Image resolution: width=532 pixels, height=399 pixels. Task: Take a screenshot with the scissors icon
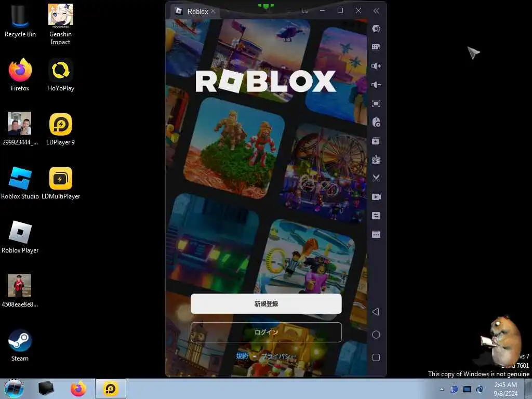pos(376,178)
